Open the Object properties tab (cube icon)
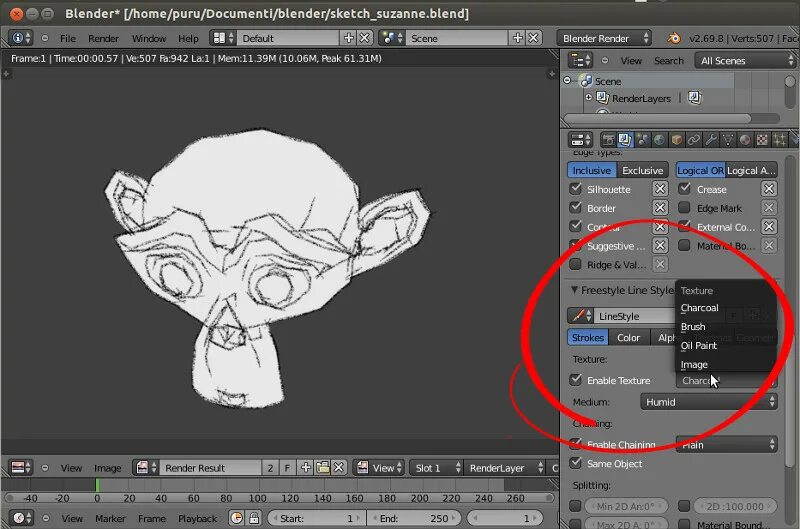 [677, 140]
